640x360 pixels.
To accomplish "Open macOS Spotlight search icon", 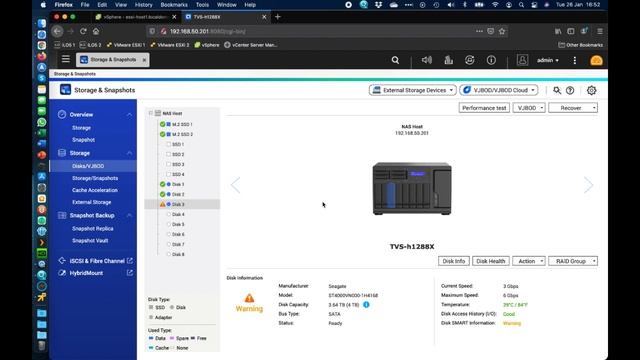I will (521, 5).
